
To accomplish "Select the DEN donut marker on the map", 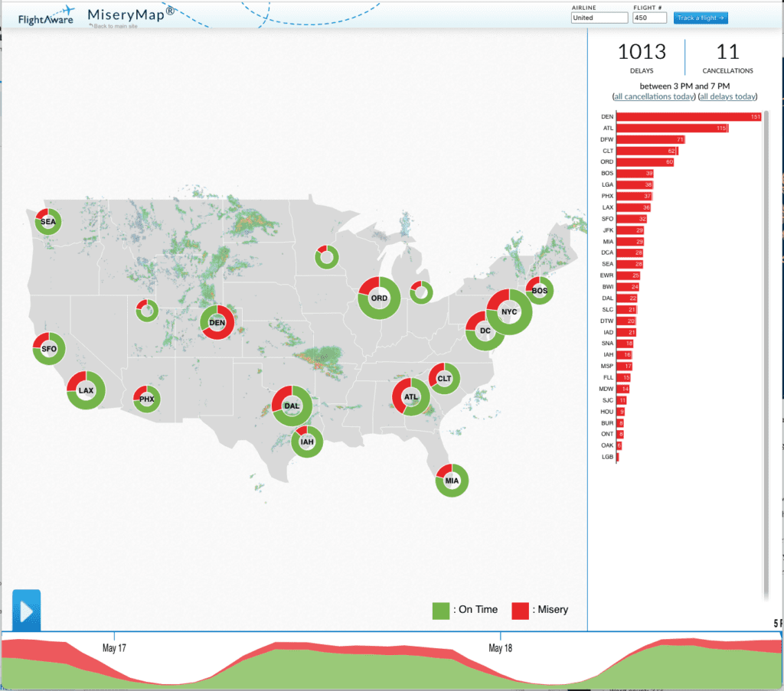I will [217, 322].
